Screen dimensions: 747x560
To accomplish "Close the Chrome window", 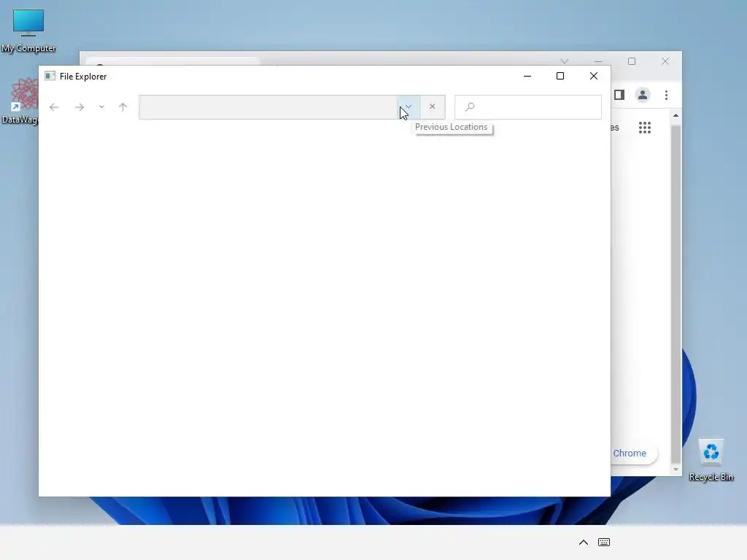I will (x=665, y=61).
